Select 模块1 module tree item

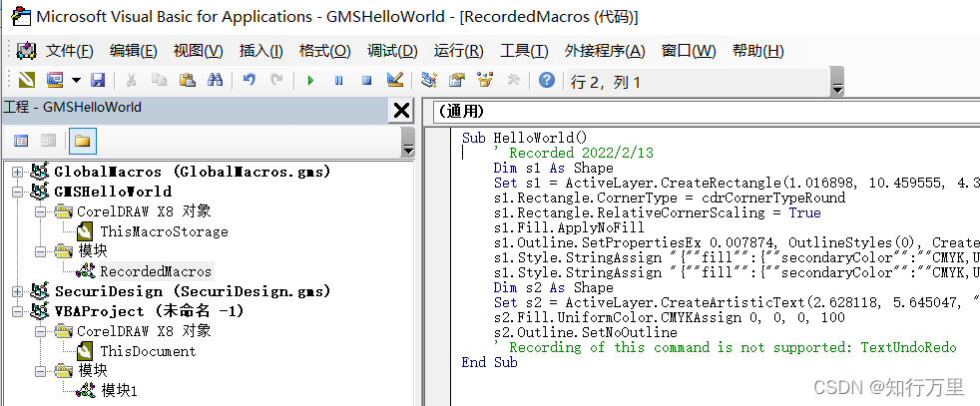click(119, 392)
